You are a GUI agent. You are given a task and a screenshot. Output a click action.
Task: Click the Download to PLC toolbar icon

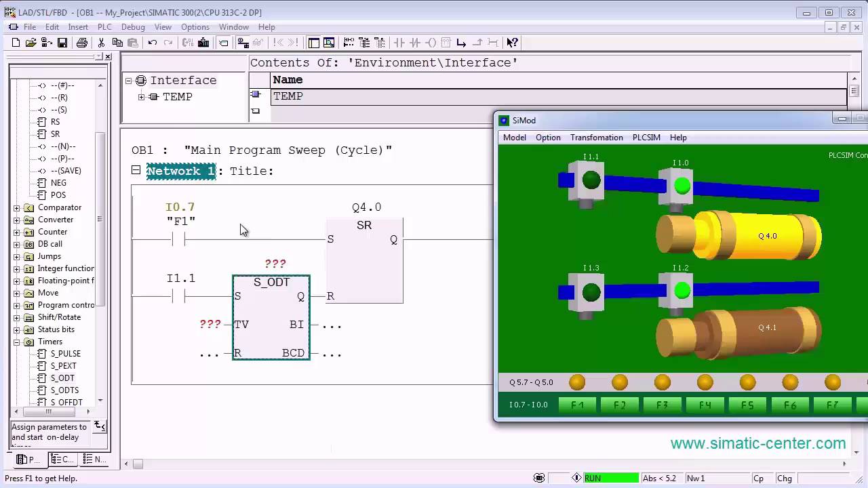203,43
